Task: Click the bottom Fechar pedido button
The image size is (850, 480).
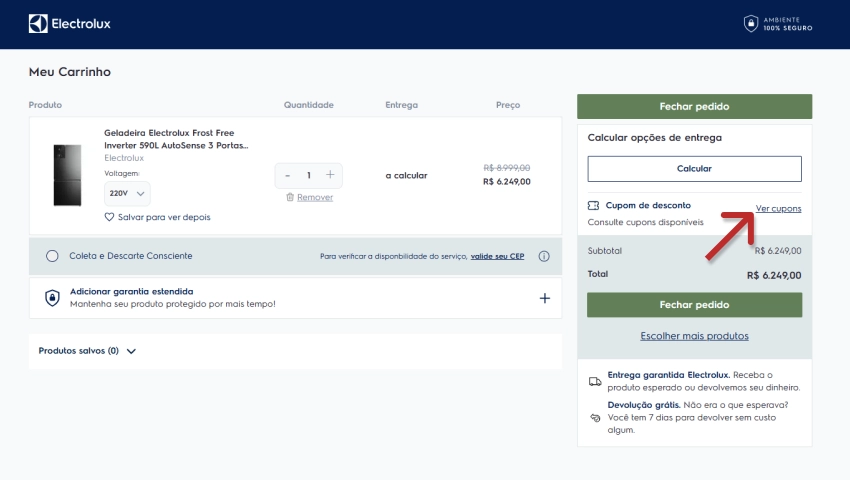Action: [x=694, y=305]
